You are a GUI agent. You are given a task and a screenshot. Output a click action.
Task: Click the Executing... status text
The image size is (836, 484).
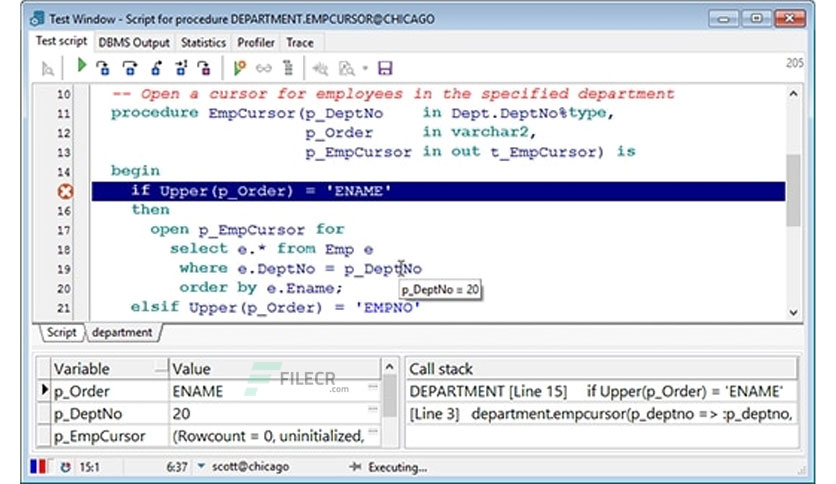pos(397,467)
